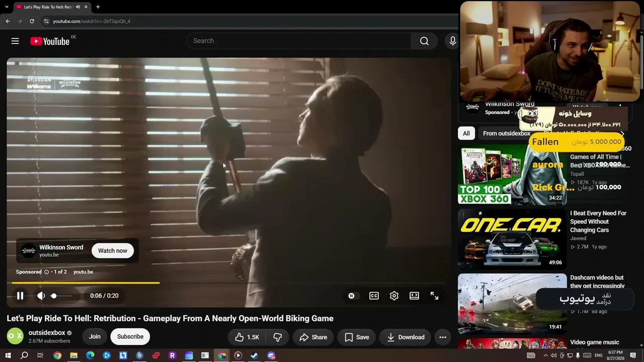The image size is (644, 362).
Task: Open Steam from the taskbar
Action: pyautogui.click(x=255, y=355)
